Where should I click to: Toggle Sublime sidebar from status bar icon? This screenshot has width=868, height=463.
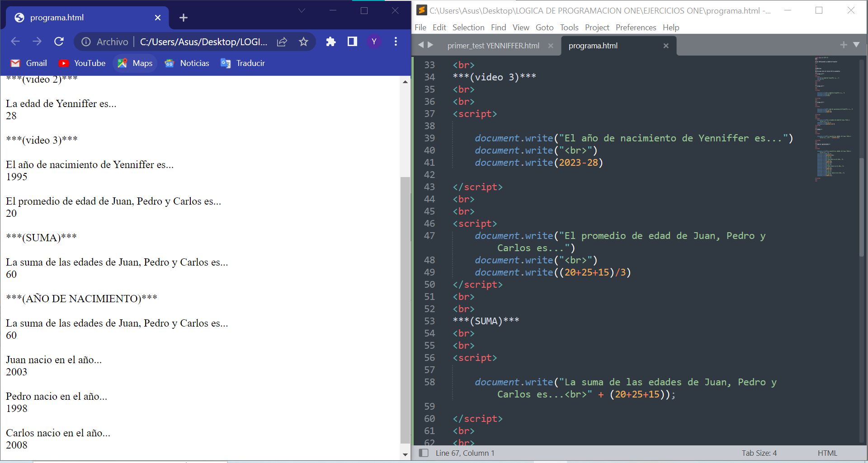pos(424,453)
